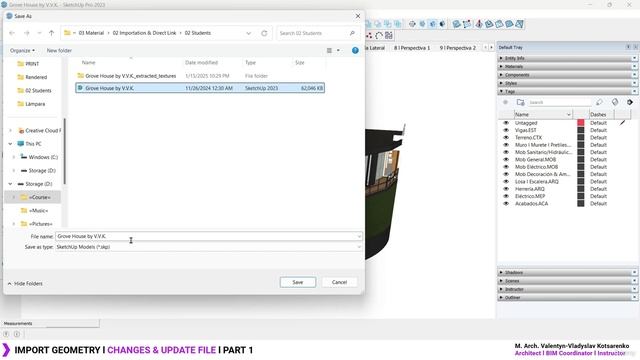Go back in the Save As dialog
Image resolution: width=640 pixels, height=360 pixels.
[12, 33]
